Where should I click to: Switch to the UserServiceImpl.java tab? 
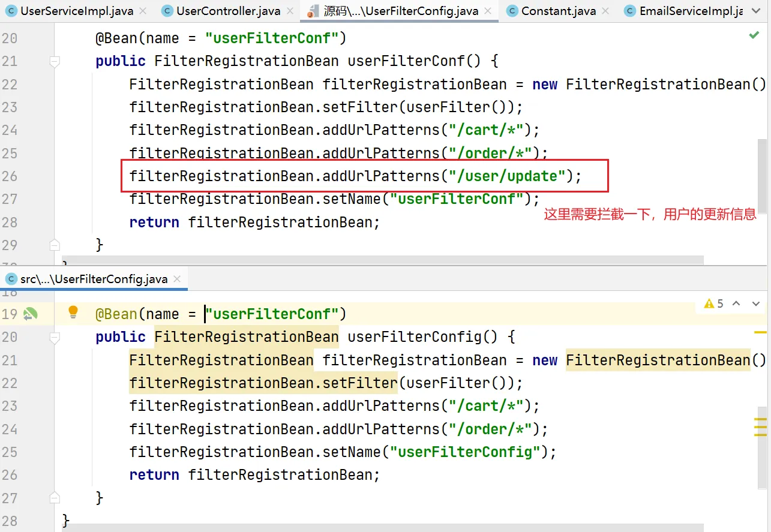(76, 11)
